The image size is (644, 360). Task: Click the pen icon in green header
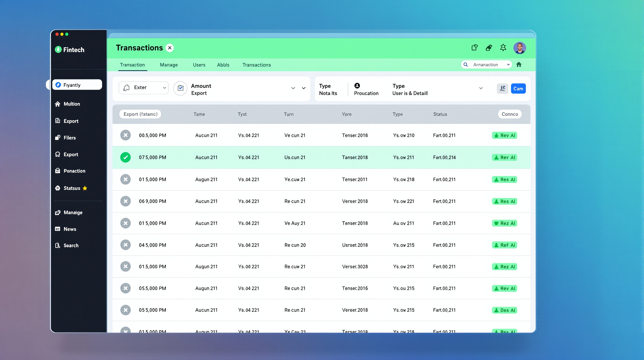coord(489,48)
